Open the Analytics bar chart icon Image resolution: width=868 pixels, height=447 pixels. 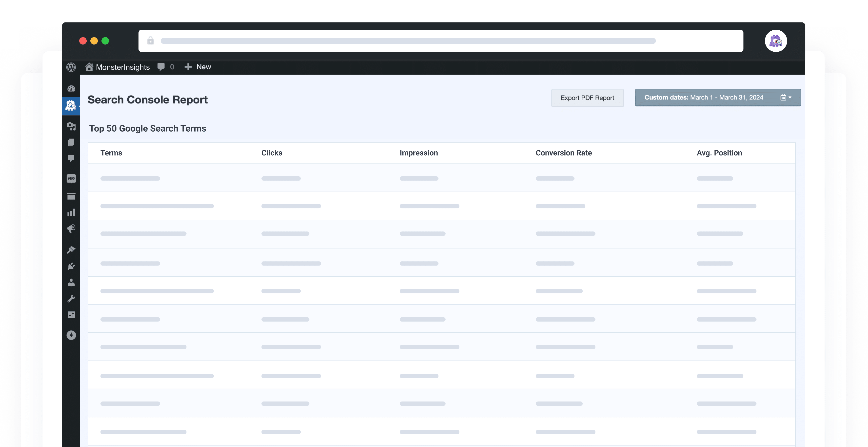[x=71, y=213]
